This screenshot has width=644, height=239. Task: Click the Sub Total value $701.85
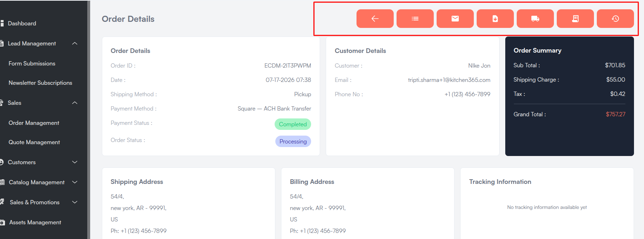(615, 65)
